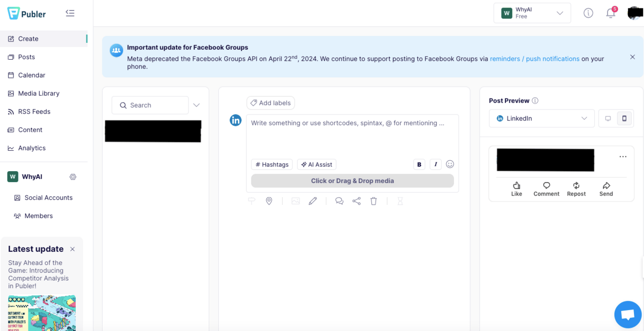Click the share icon below the editor

[356, 201]
